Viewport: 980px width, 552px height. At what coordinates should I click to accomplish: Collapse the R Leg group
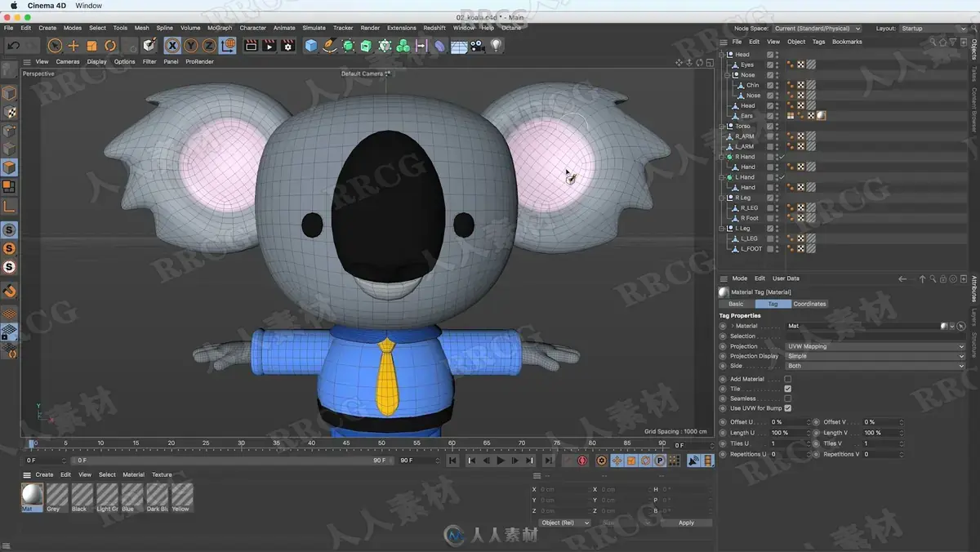(x=722, y=198)
